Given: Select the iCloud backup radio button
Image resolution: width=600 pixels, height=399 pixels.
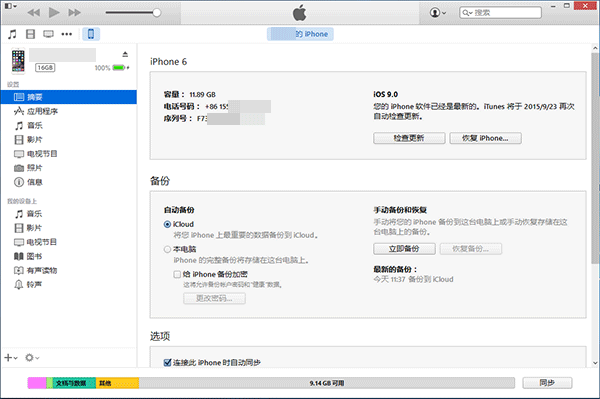Looking at the screenshot, I should pos(167,225).
